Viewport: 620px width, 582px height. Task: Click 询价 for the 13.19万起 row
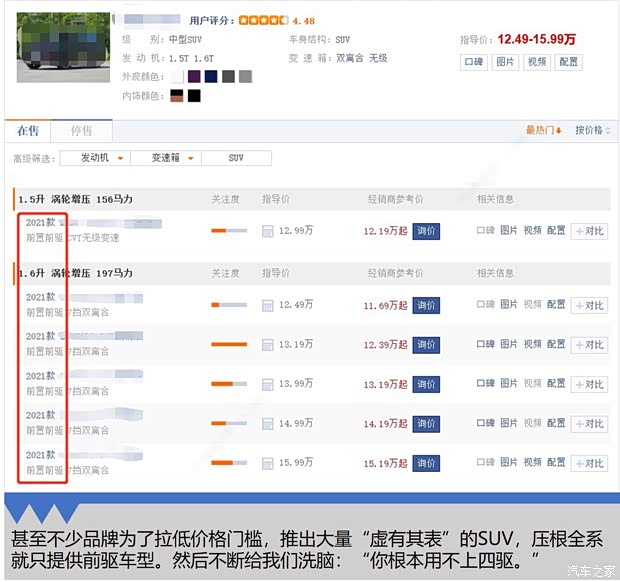[426, 384]
